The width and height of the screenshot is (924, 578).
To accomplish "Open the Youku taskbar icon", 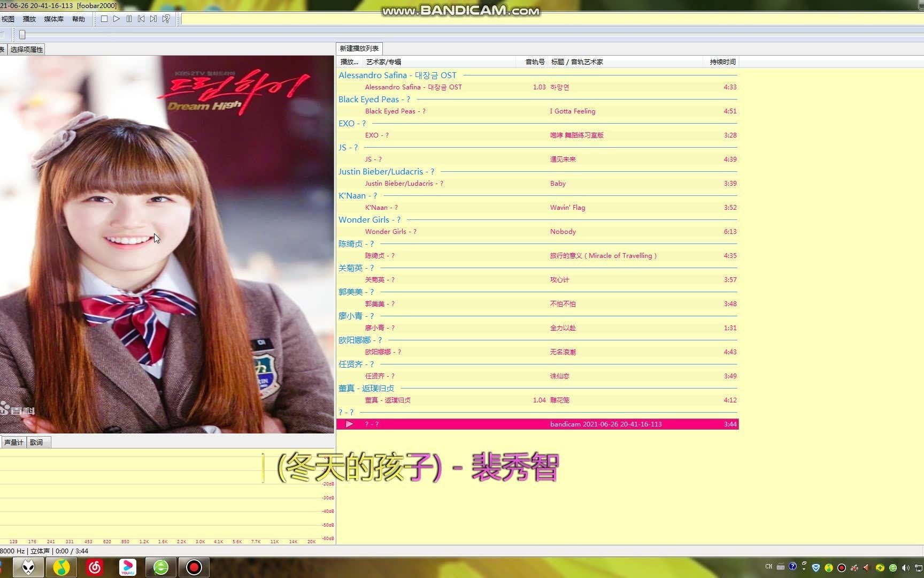I will click(128, 567).
